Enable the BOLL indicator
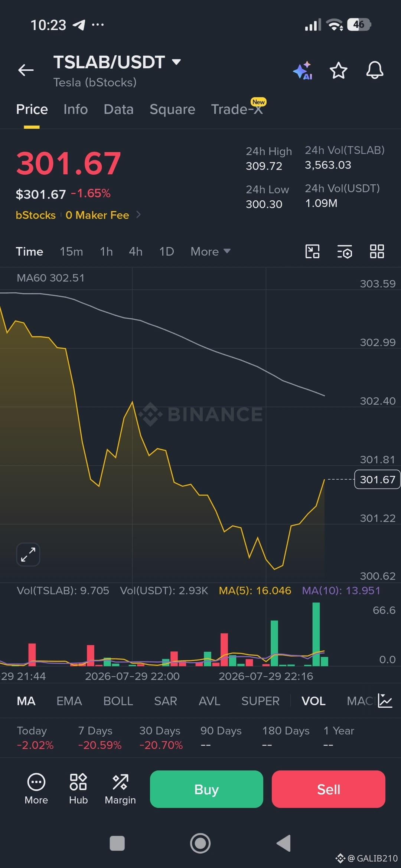 118,701
